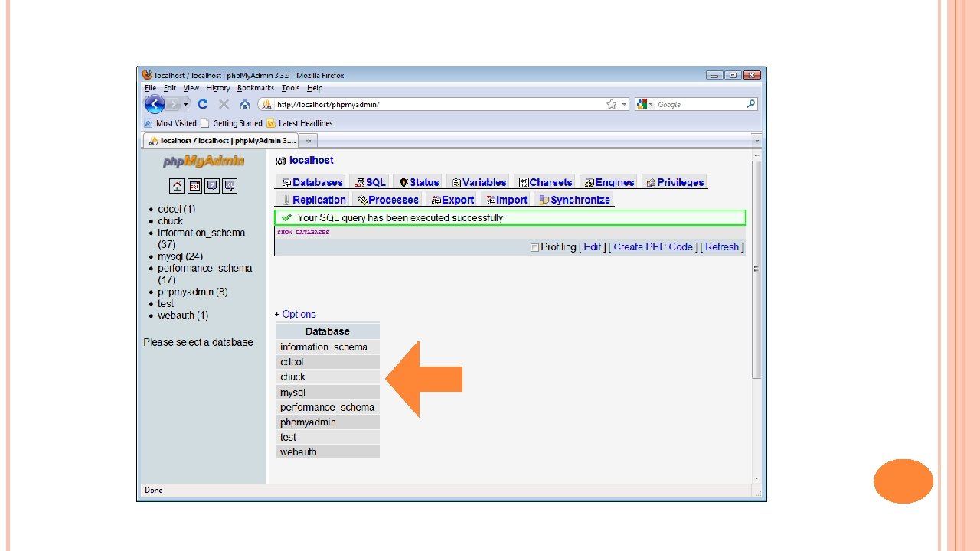Click the localhost server link
Viewport: 980px width, 551px height.
pyautogui.click(x=311, y=161)
